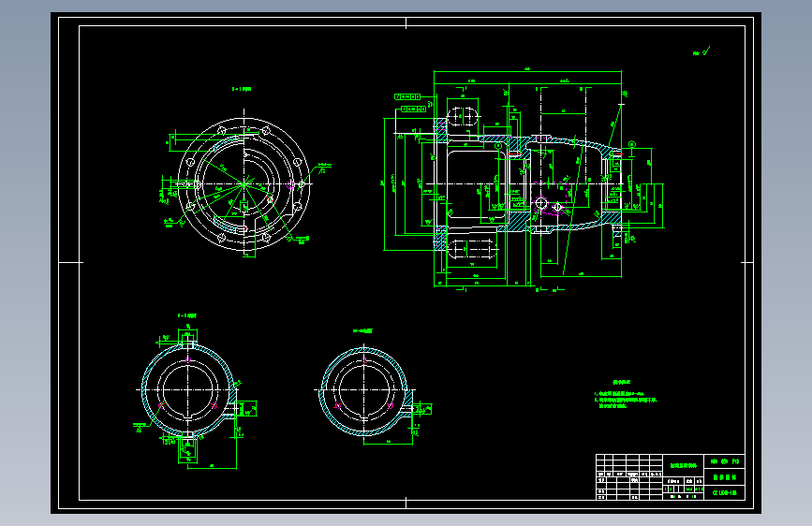Image resolution: width=812 pixels, height=526 pixels.
Task: Select the main longitudinal section view of the housing
Action: click(527, 184)
